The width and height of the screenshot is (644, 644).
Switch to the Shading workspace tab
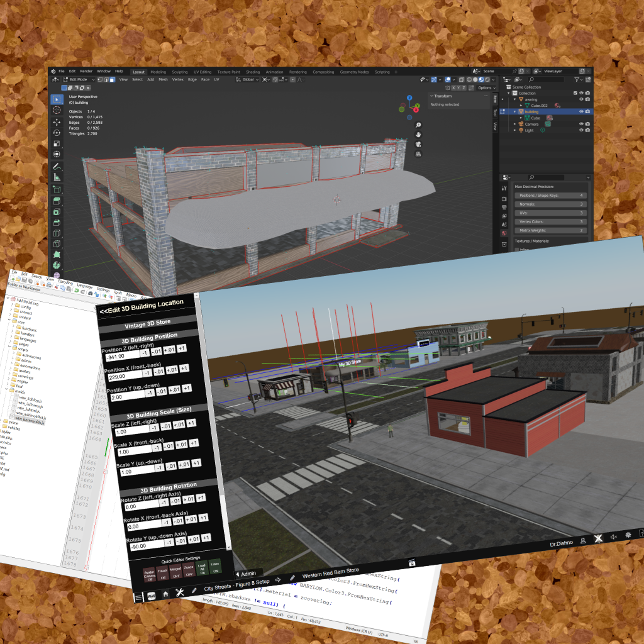pyautogui.click(x=253, y=72)
